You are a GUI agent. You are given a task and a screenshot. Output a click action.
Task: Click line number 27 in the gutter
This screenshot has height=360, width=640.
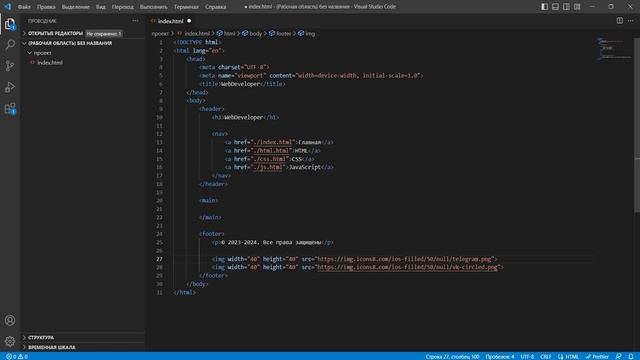pos(159,259)
